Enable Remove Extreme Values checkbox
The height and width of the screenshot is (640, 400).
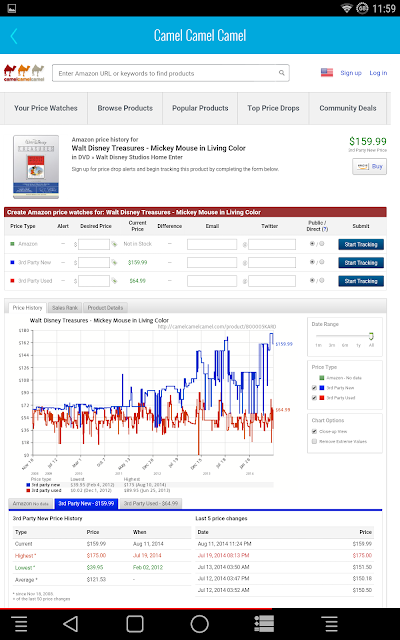point(314,441)
